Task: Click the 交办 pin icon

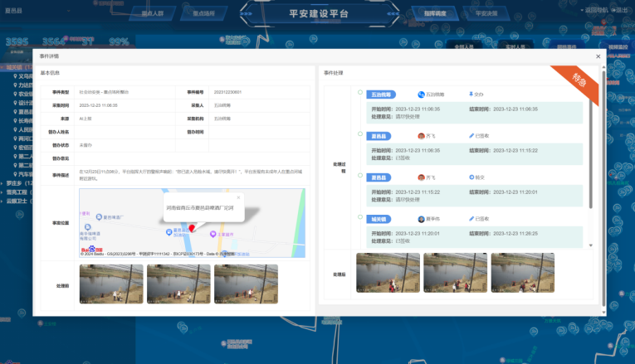Action: pos(471,95)
